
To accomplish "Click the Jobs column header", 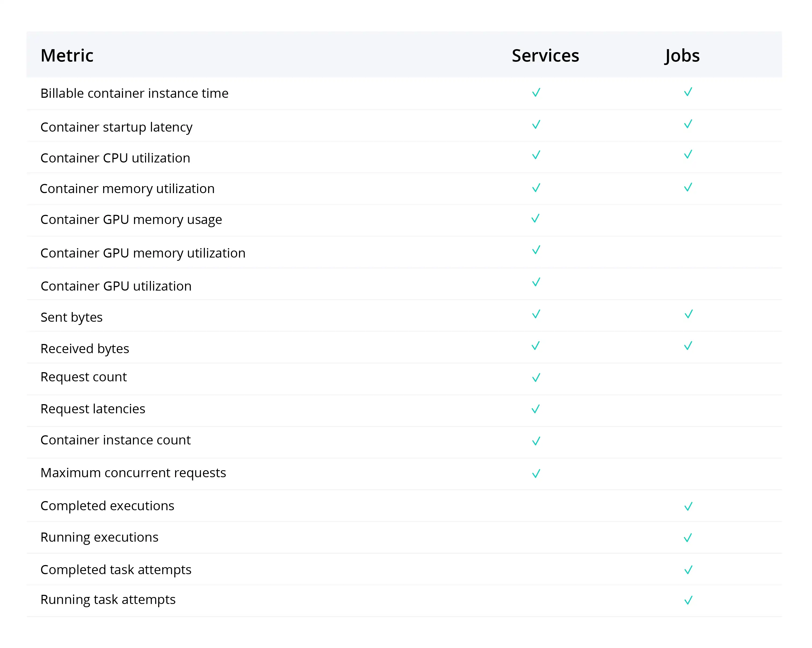I will [682, 56].
